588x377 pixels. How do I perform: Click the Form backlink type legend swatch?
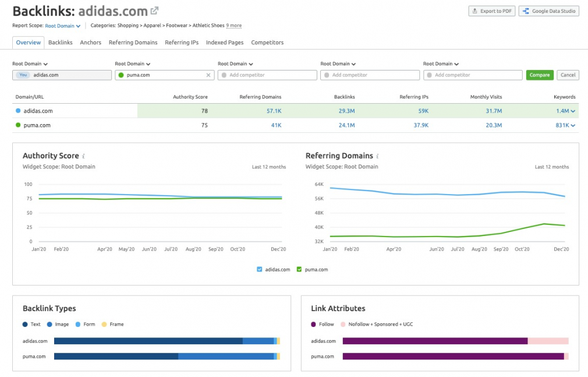coord(78,325)
